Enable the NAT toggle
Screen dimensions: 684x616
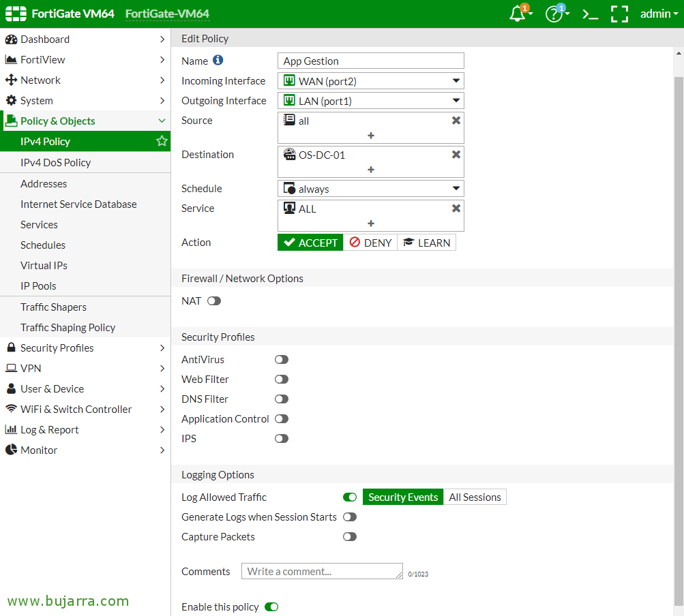[x=214, y=301]
